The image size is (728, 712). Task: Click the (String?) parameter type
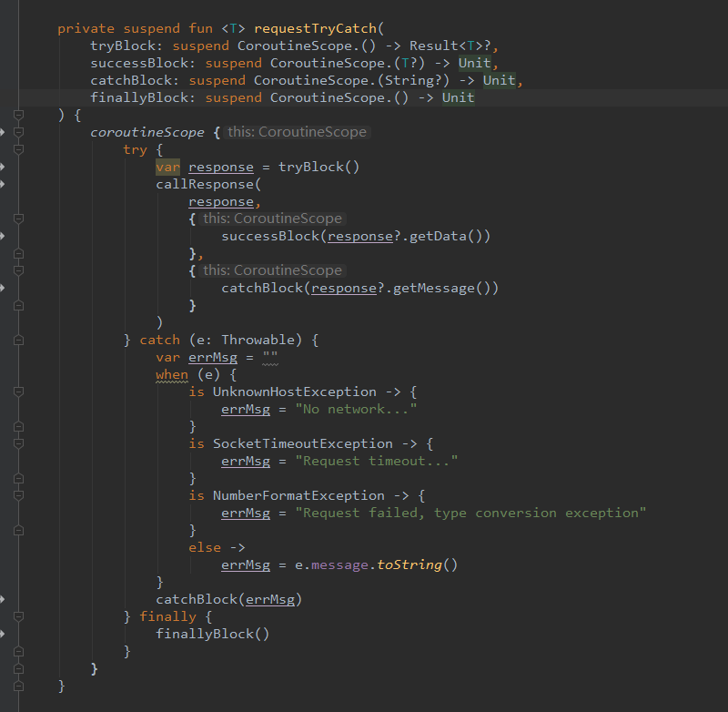(413, 80)
